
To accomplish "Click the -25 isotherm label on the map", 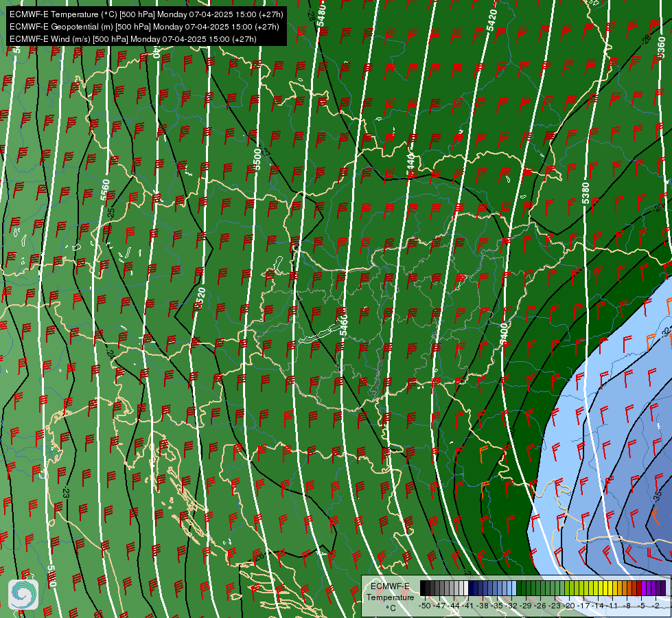I will click(111, 213).
